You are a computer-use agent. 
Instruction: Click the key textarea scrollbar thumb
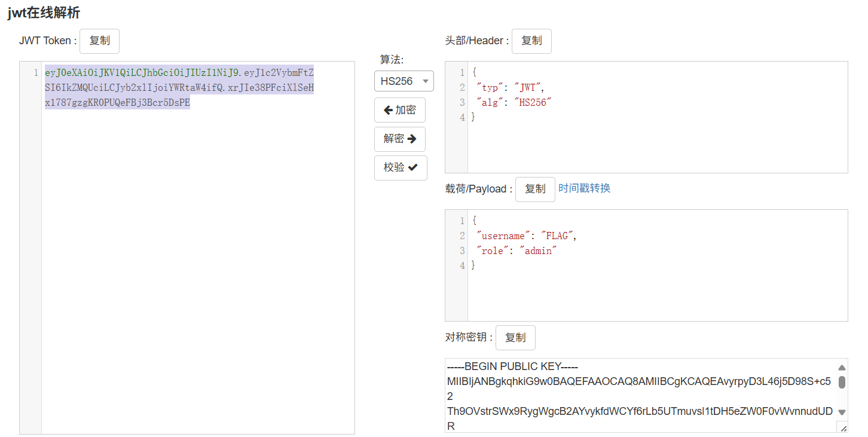tap(842, 383)
